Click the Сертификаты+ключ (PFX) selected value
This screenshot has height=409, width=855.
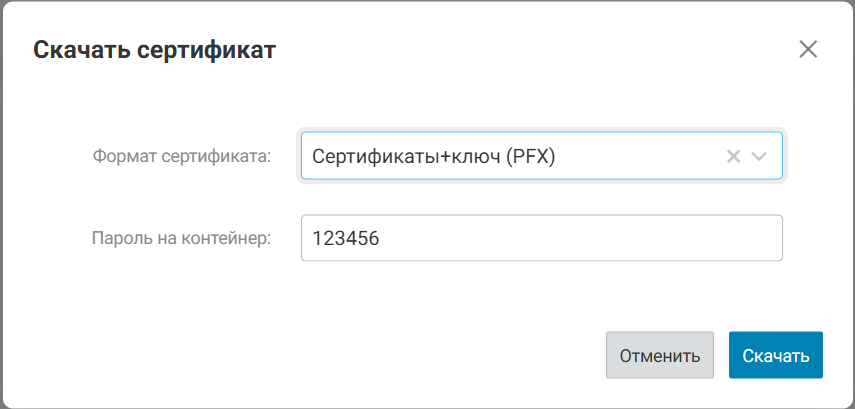point(434,156)
